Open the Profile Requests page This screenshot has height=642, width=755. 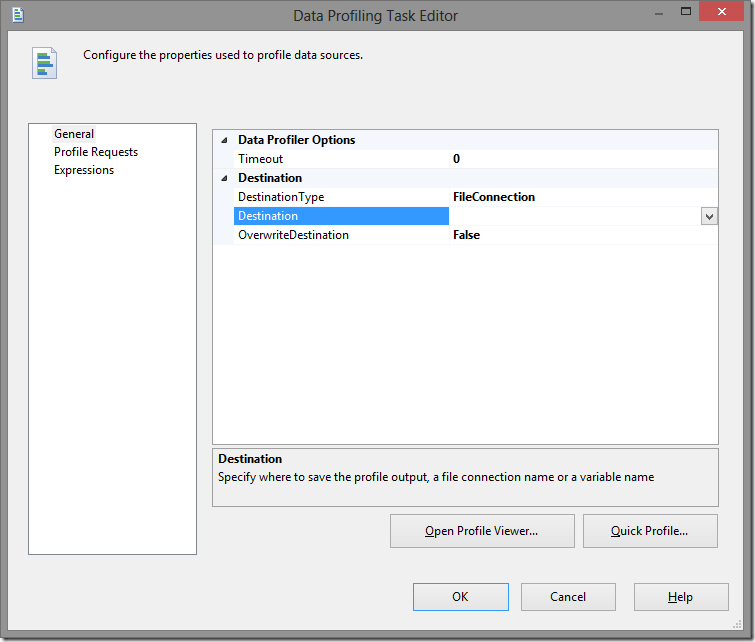tap(96, 152)
